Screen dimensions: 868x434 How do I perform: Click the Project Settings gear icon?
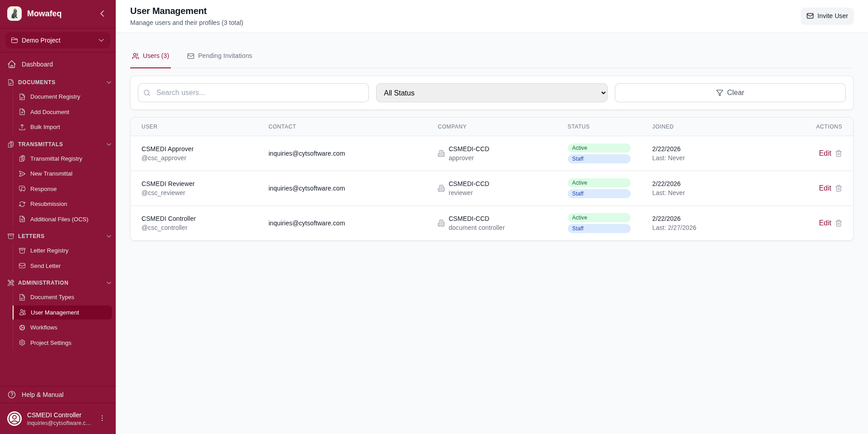[x=22, y=343]
